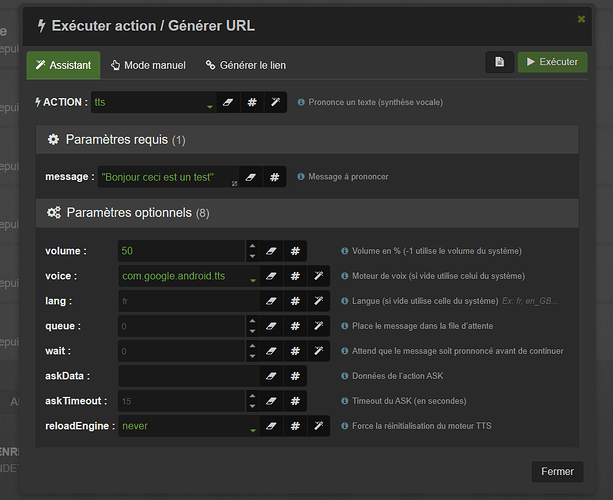The image size is (613, 500).
Task: Erase the askTimeout field value
Action: (271, 401)
